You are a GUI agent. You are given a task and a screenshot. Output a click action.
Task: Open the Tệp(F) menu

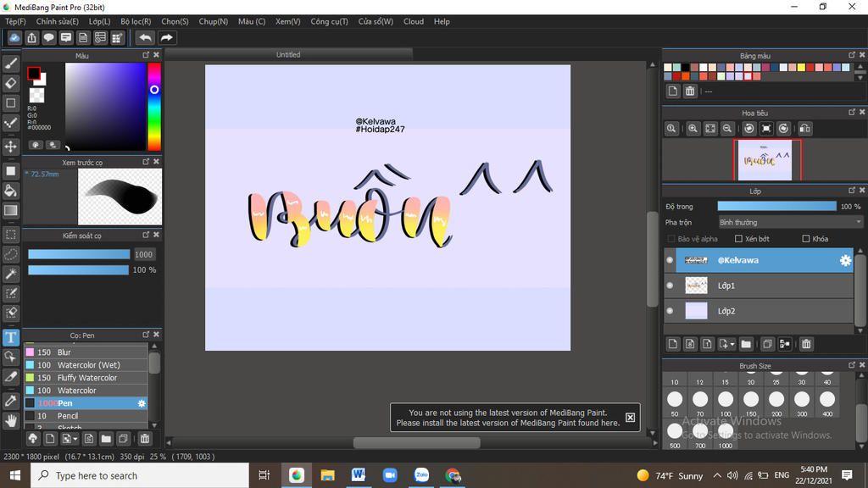(x=15, y=21)
